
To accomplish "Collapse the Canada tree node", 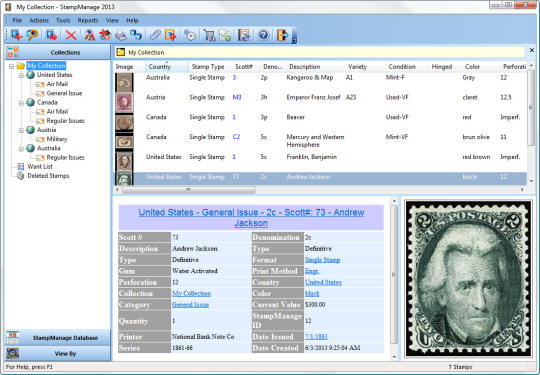I will pos(21,102).
